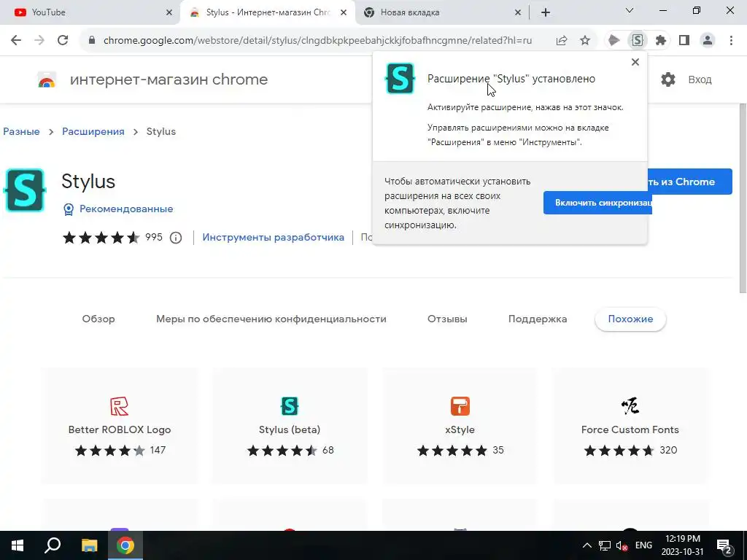Open Chrome three-dot menu
Image resolution: width=747 pixels, height=560 pixels.
(x=731, y=41)
